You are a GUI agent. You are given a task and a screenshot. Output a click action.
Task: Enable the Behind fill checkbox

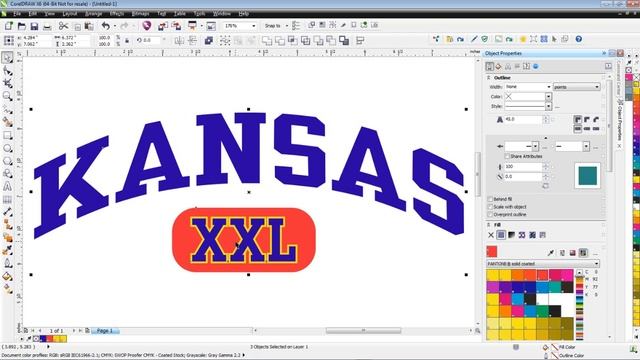pyautogui.click(x=490, y=199)
